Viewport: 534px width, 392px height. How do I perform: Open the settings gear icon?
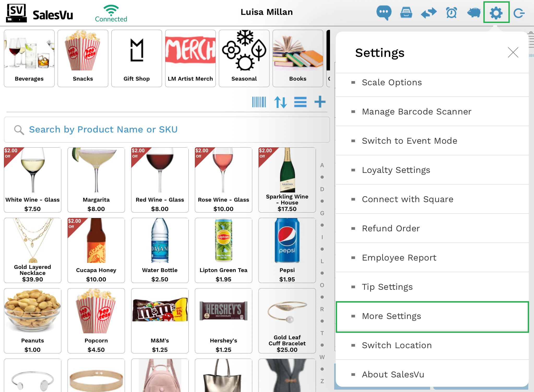[x=496, y=13]
